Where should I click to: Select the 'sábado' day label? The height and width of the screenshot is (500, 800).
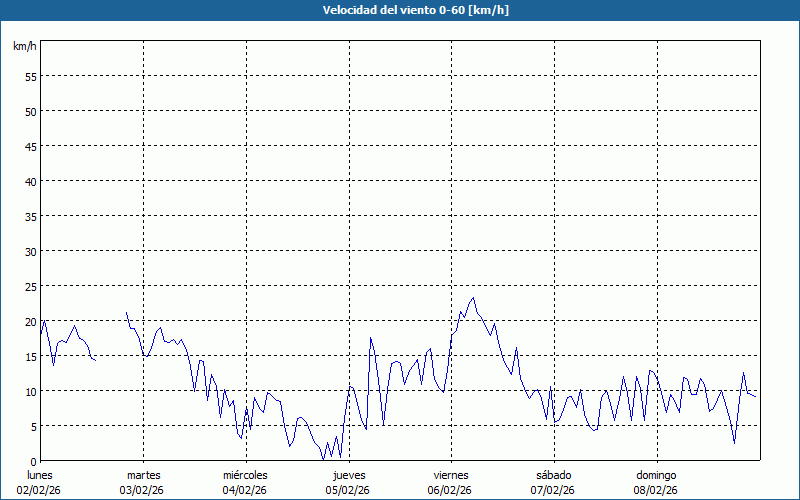[x=553, y=475]
